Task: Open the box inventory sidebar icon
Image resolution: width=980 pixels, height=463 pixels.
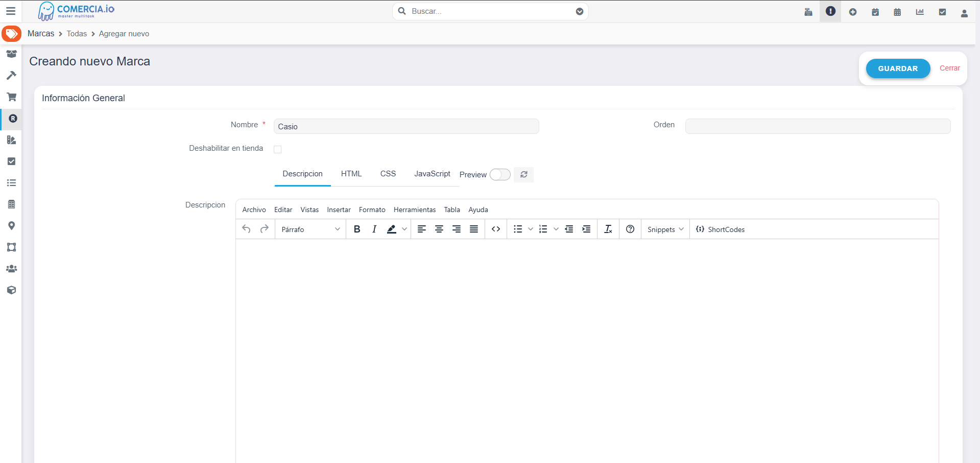Action: coord(11,54)
